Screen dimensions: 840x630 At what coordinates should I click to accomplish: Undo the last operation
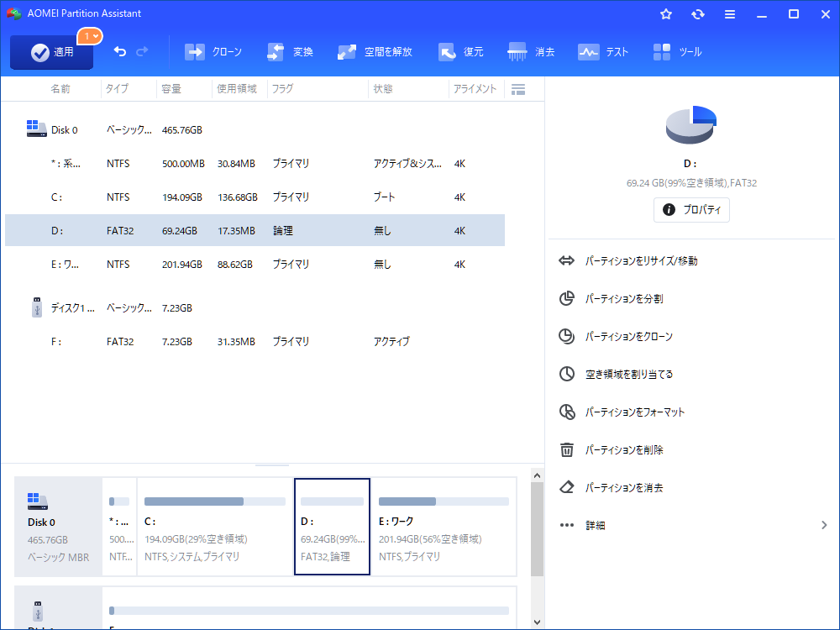120,51
